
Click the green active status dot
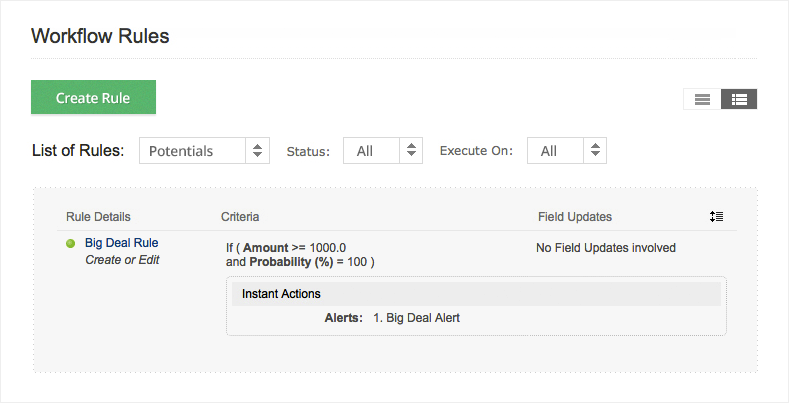coord(71,243)
